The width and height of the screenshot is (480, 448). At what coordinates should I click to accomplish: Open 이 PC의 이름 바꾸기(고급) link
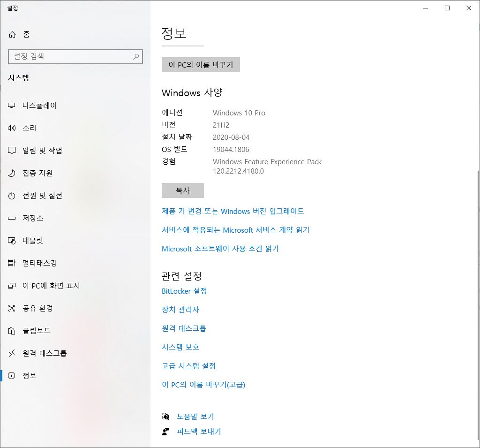coord(203,384)
